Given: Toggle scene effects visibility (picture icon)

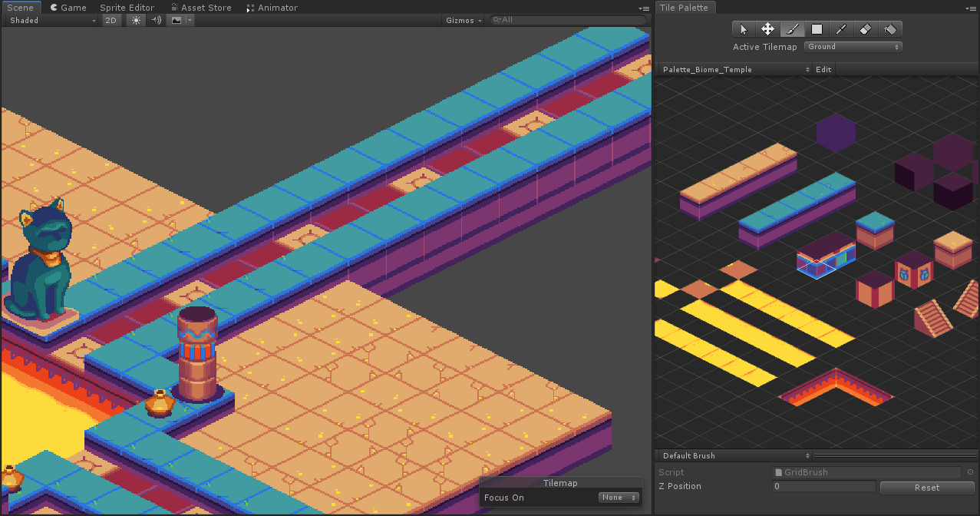Looking at the screenshot, I should pyautogui.click(x=175, y=20).
